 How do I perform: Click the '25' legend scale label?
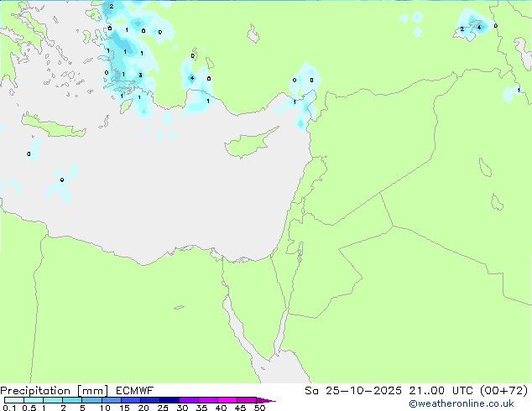(163, 408)
